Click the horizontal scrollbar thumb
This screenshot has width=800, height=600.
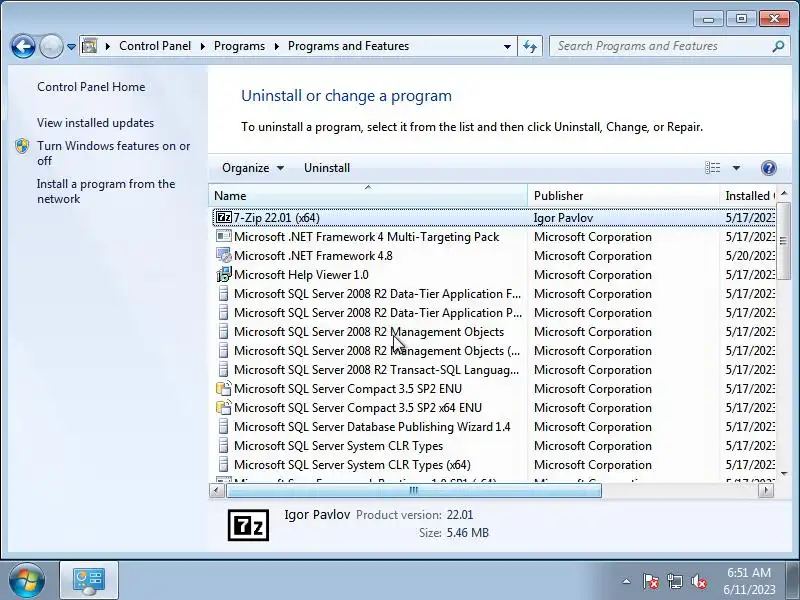pos(414,490)
